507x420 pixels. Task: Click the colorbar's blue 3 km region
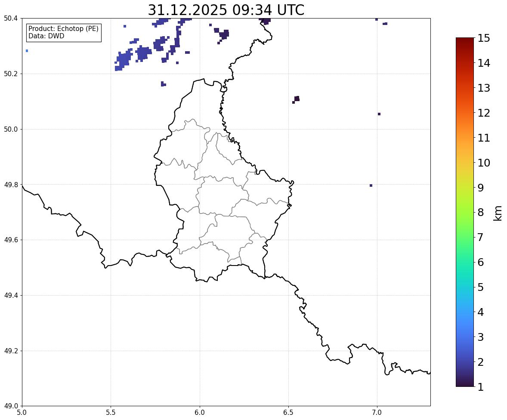click(465, 337)
